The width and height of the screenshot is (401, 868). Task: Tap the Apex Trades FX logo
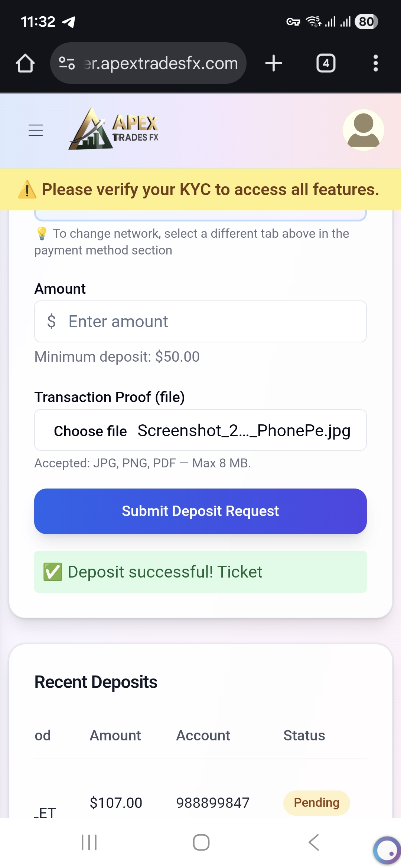click(x=114, y=129)
